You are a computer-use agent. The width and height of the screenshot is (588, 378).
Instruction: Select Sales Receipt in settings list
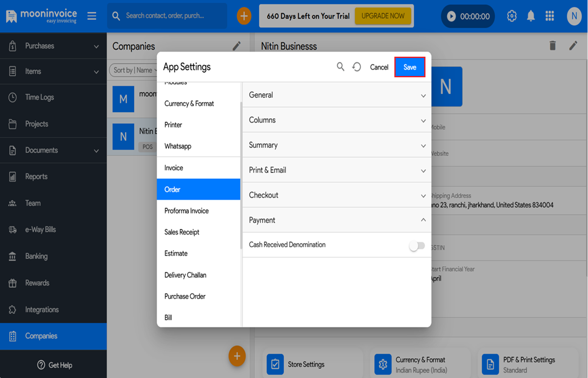[198, 232]
